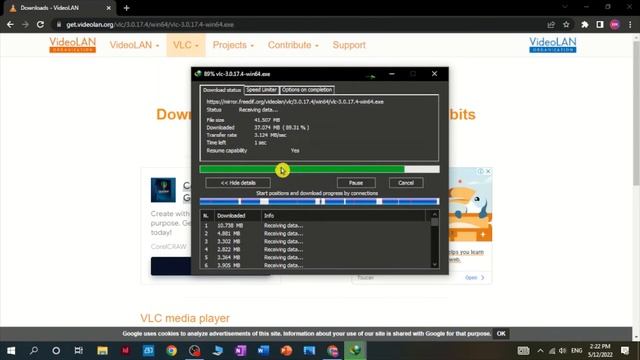
Task: Switch the ENG input language
Action: 576,351
